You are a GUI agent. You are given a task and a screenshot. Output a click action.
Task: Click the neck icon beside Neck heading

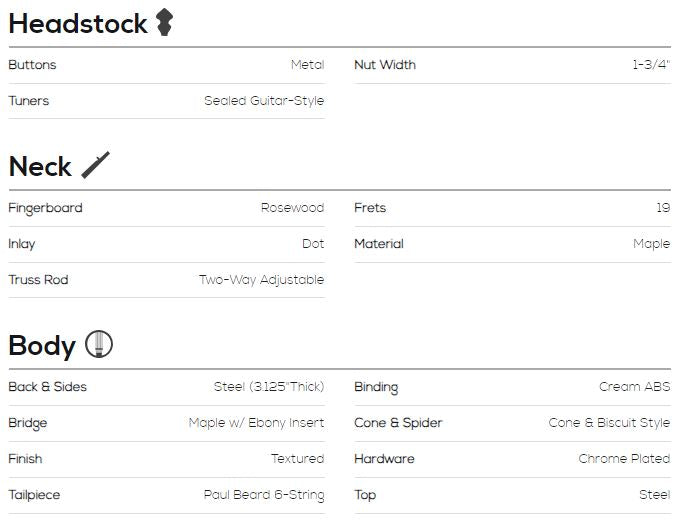pyautogui.click(x=95, y=165)
